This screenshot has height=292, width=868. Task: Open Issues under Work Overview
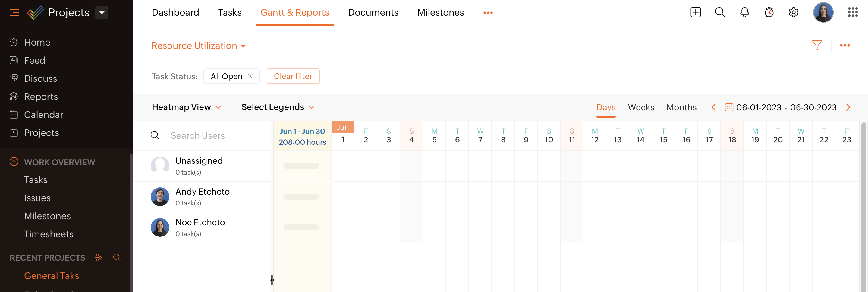pos(37,198)
